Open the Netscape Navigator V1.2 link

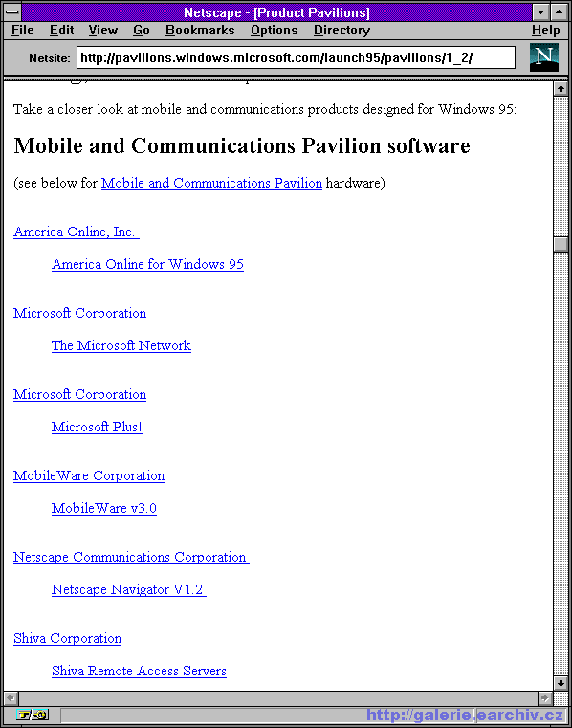(x=128, y=589)
